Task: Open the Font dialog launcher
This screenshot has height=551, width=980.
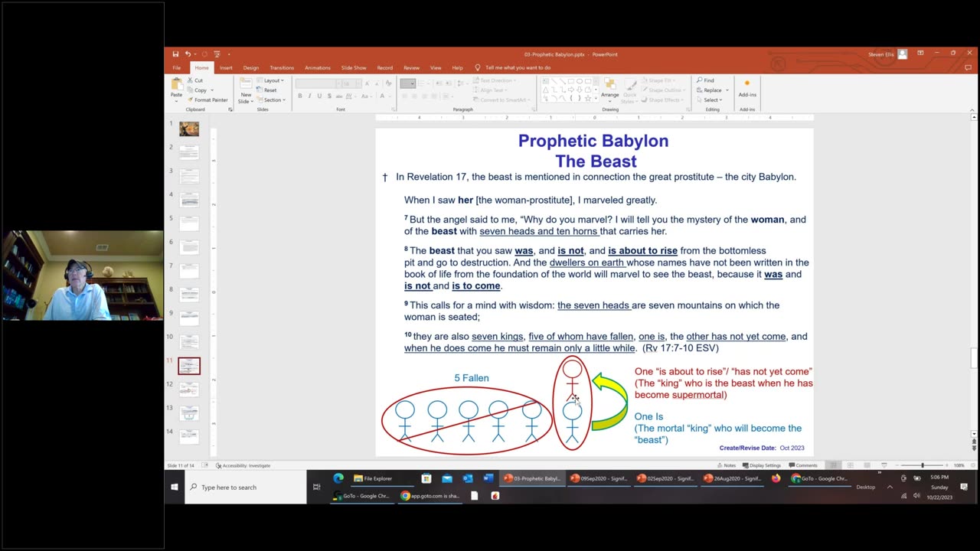Action: coord(393,109)
